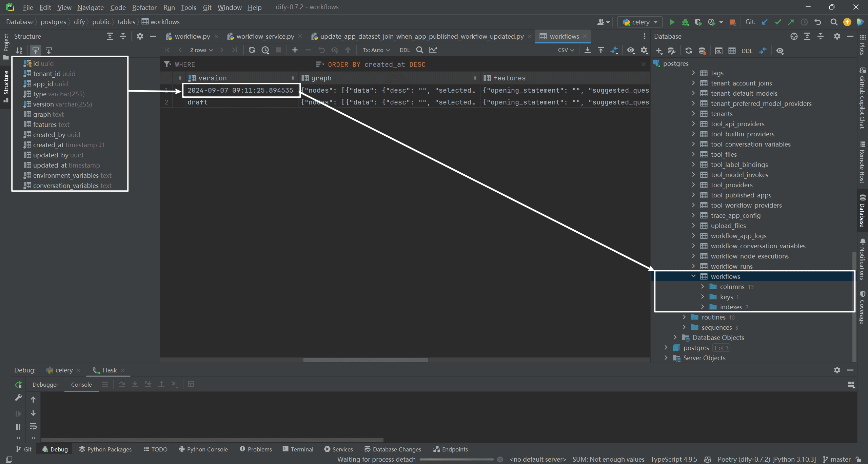This screenshot has width=868, height=464.
Task: Open the CSV data extractor dropdown
Action: tap(566, 50)
